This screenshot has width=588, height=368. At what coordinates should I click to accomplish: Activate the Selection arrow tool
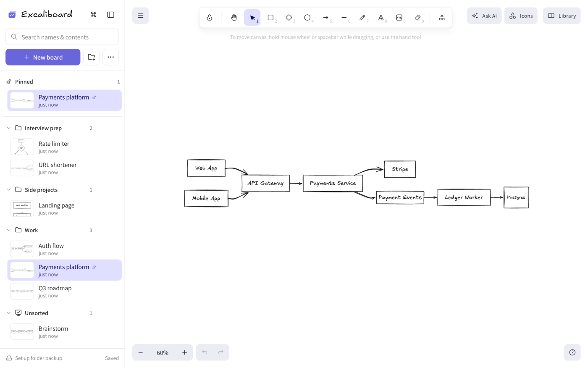pos(252,18)
